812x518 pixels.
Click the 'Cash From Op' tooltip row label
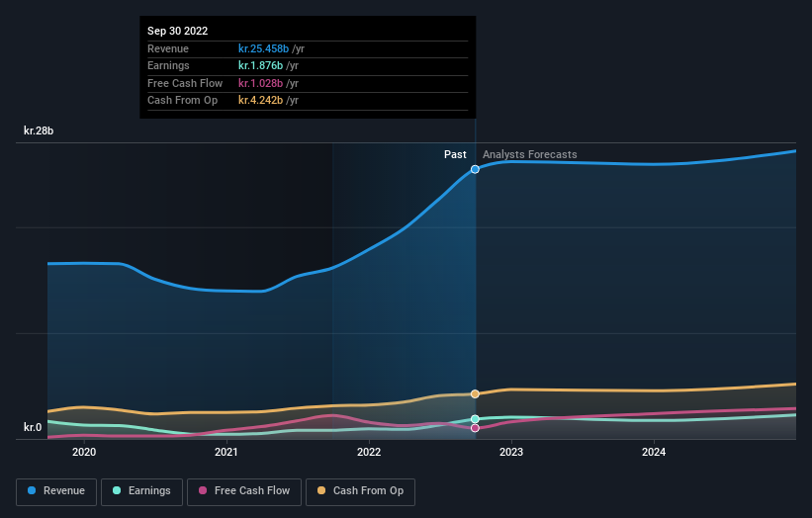[x=182, y=101]
